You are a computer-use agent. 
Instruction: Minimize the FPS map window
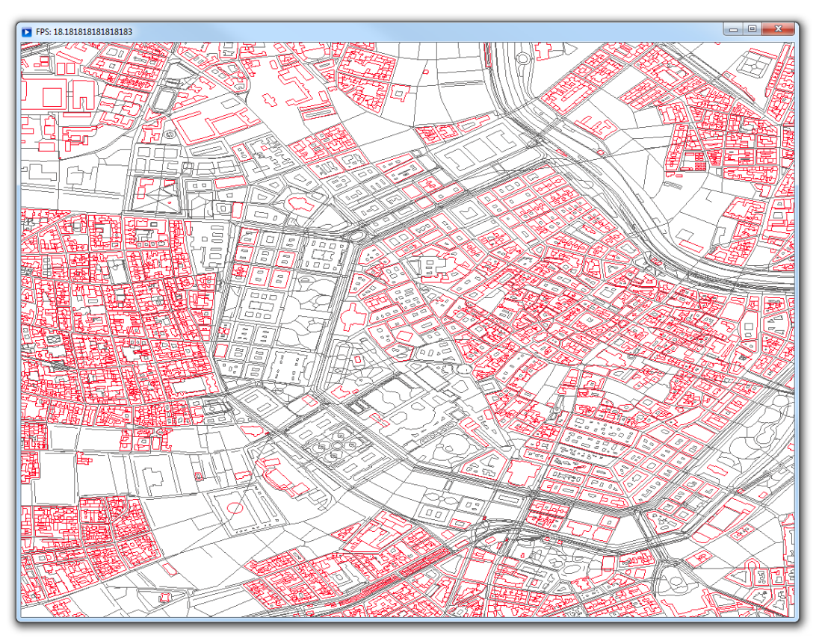click(734, 29)
